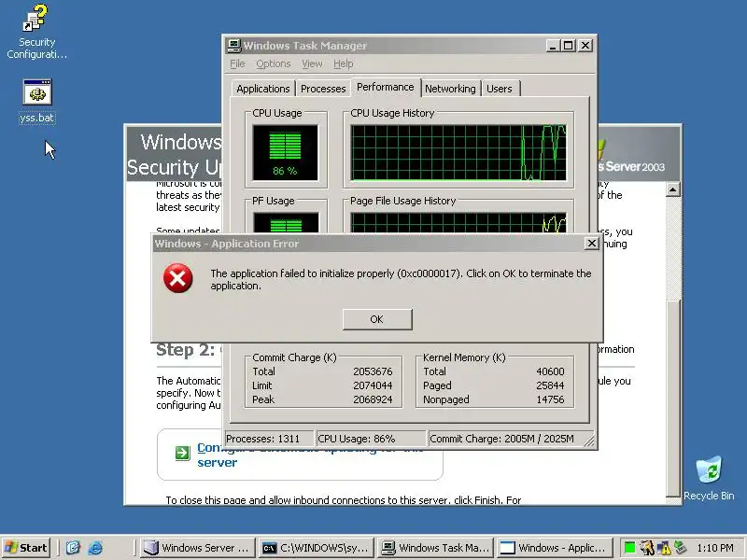The height and width of the screenshot is (560, 747).
Task: Click Kernel Memory Total value 40600
Action: [x=550, y=371]
